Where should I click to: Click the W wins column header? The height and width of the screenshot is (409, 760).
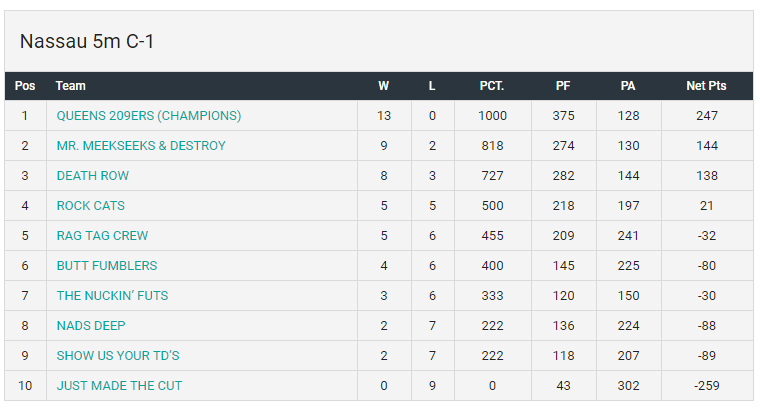point(384,86)
